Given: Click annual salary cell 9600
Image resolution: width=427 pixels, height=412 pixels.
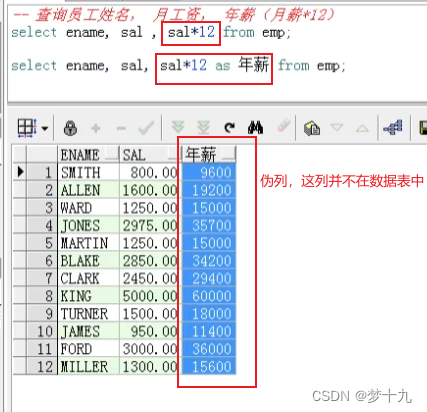Looking at the screenshot, I should (x=208, y=172).
